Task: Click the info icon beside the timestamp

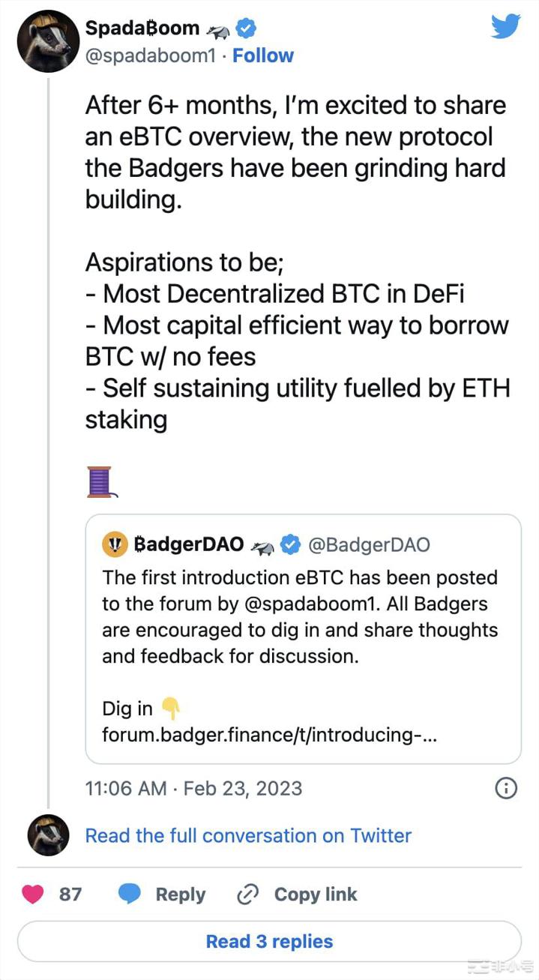Action: point(505,788)
